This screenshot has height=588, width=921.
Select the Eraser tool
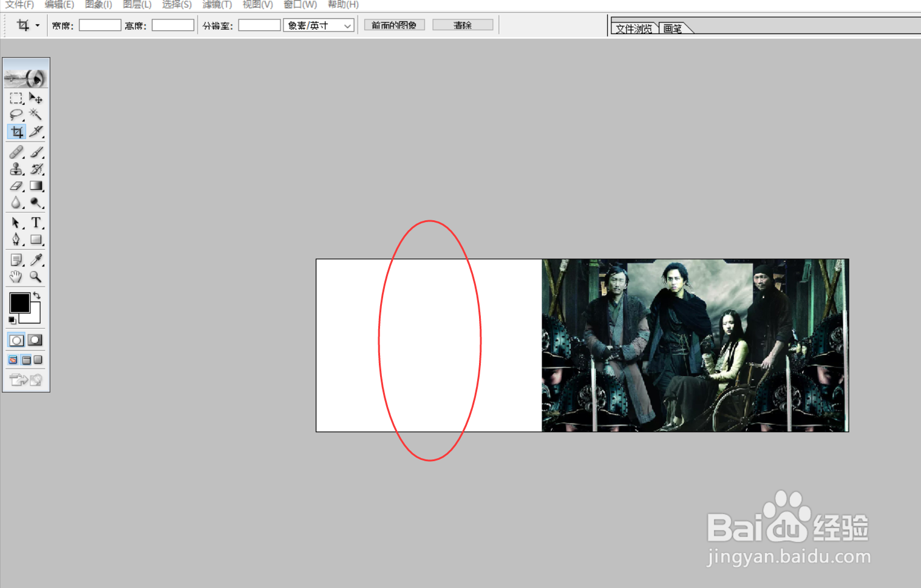pyautogui.click(x=16, y=186)
